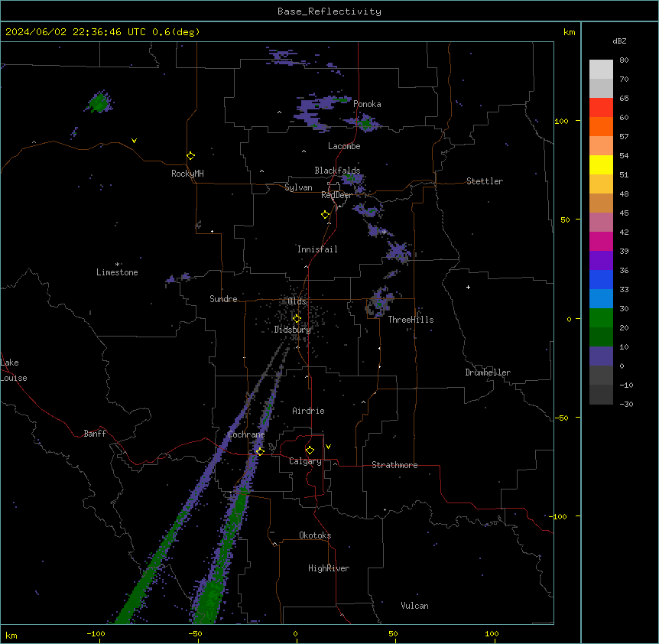Click the yellow diamond marker near RockyMH
Image resolution: width=659 pixels, height=644 pixels.
[x=190, y=155]
